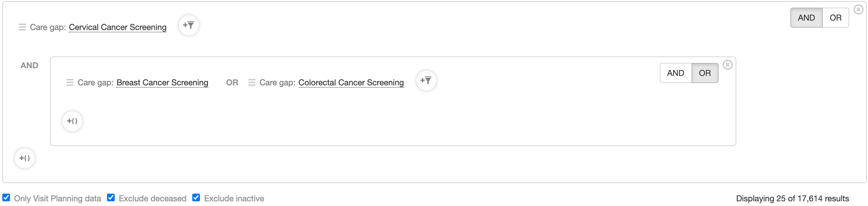This screenshot has height=206, width=868.
Task: Change the Breast Cancer Screening care gap
Action: 162,83
